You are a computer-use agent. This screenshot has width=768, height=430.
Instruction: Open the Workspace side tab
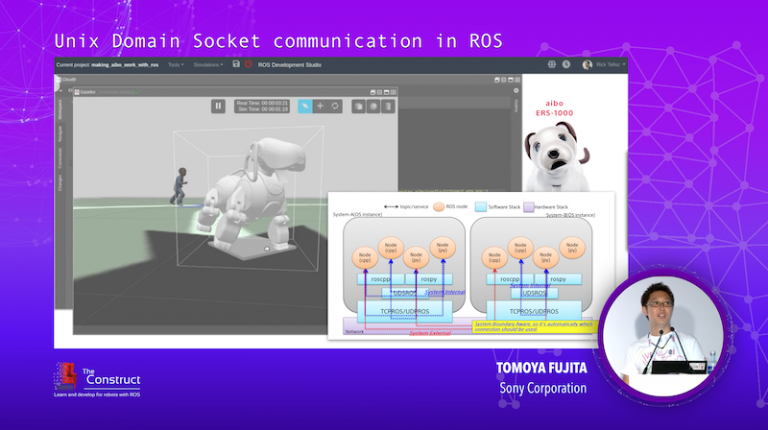click(x=60, y=107)
